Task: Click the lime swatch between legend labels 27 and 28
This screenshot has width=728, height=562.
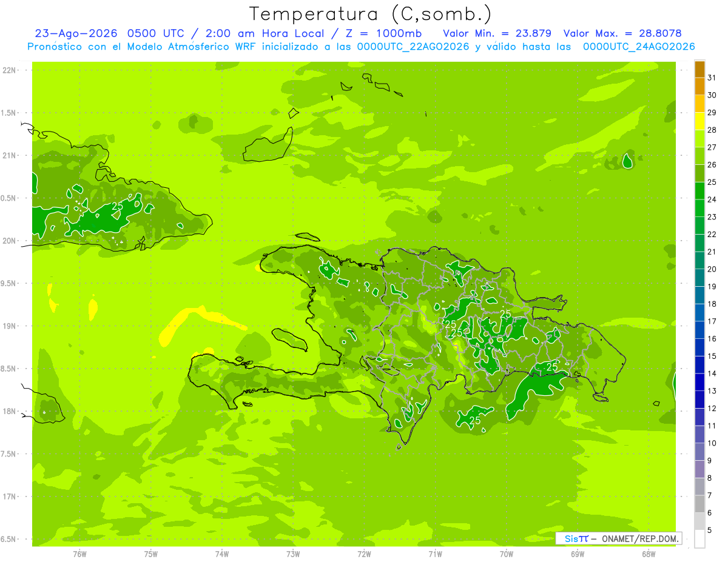Action: pos(699,139)
